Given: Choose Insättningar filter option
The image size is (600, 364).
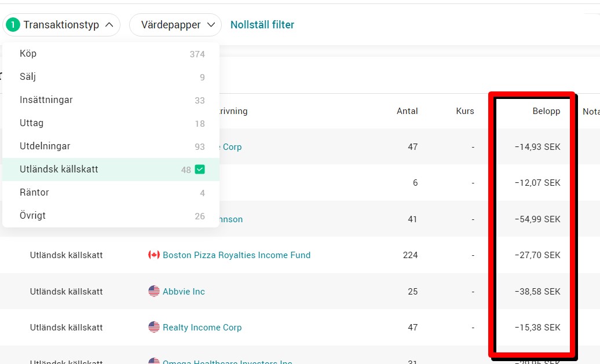Looking at the screenshot, I should [111, 100].
